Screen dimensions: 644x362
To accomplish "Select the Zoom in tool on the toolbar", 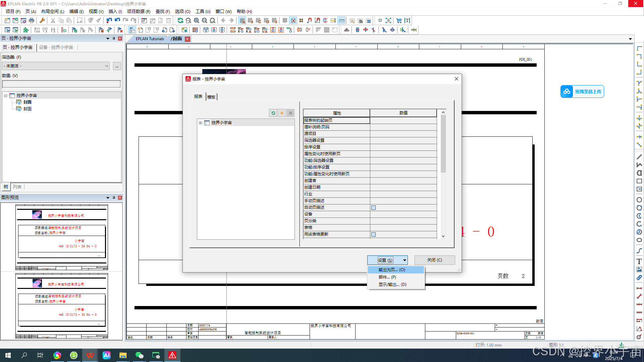I will [196, 20].
